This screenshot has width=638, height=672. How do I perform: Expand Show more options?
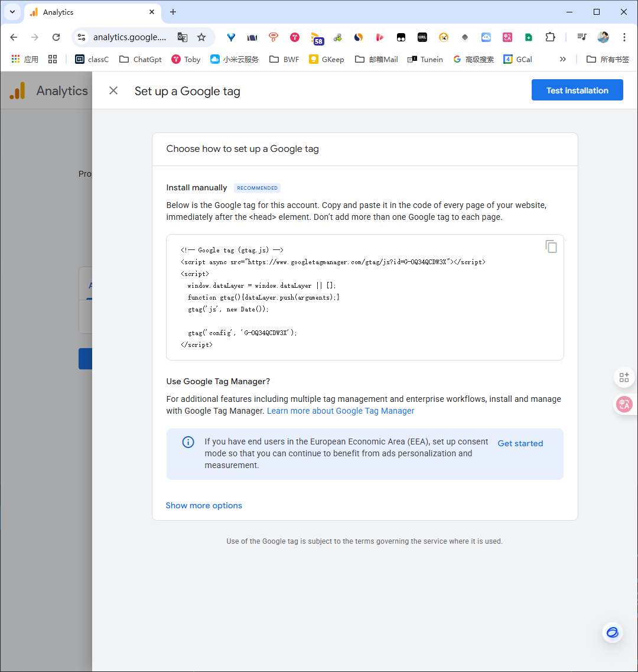tap(204, 506)
